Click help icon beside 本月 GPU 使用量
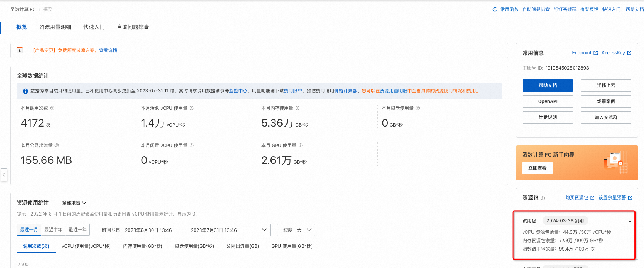This screenshot has height=268, width=644. (300, 146)
